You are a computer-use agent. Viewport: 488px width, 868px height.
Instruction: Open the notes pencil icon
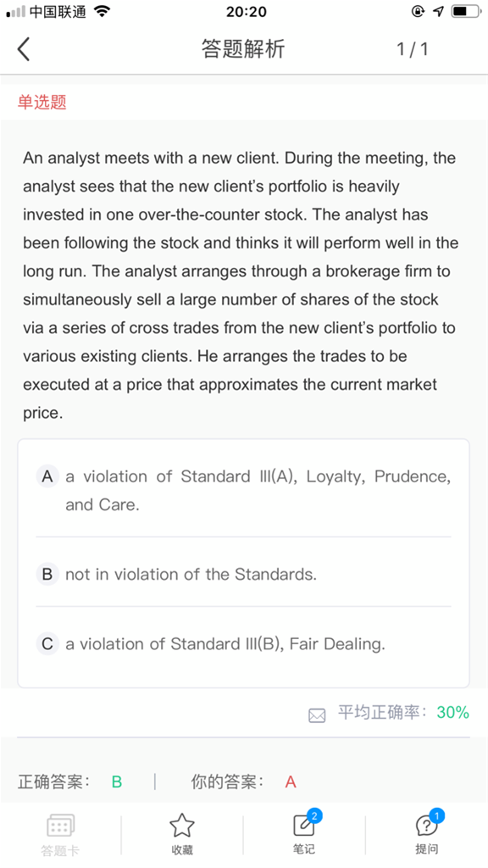[304, 826]
